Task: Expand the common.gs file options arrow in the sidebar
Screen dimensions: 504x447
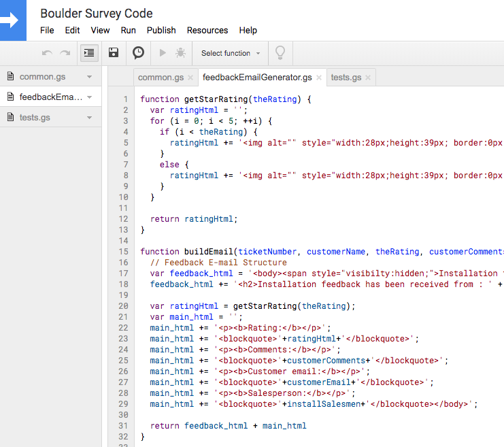Action: tap(89, 77)
